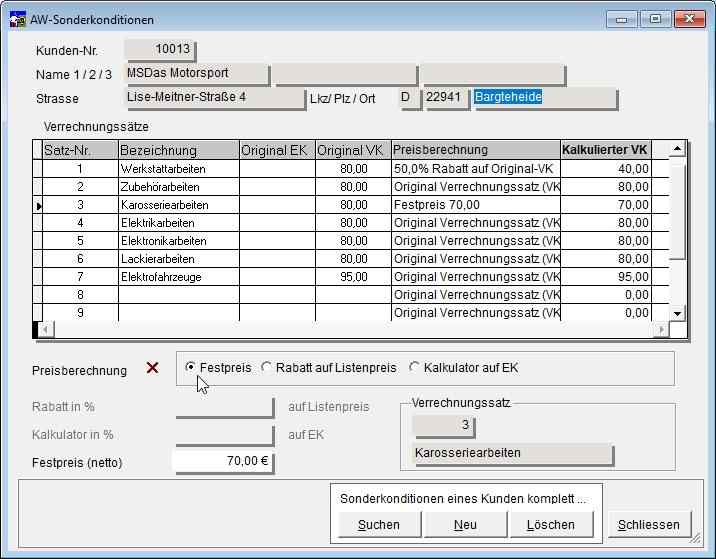
Task: Click Satz-Nr. cell 8
Action: (80, 295)
